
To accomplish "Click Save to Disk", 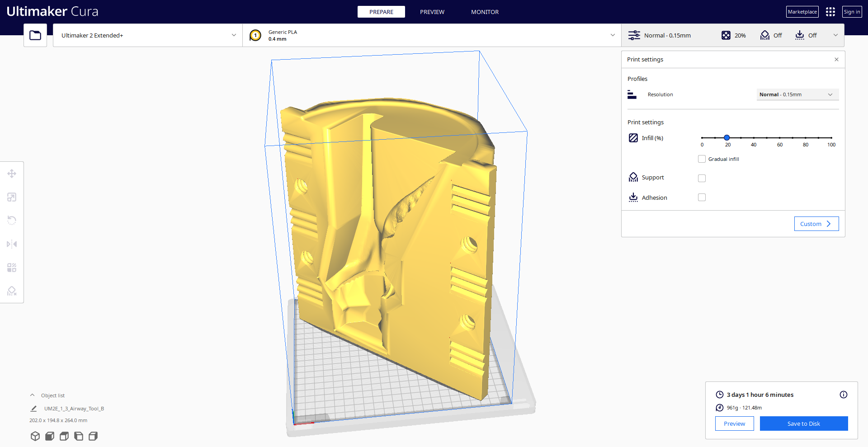I will tap(804, 423).
